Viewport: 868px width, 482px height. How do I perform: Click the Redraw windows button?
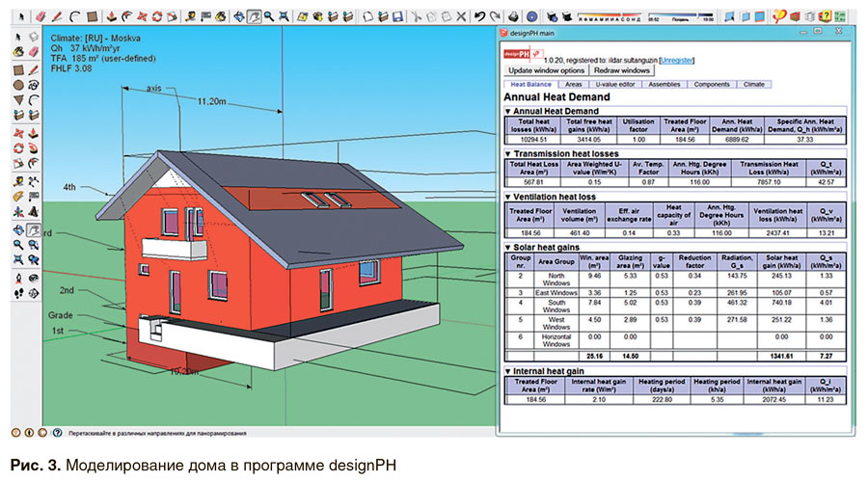(x=622, y=70)
